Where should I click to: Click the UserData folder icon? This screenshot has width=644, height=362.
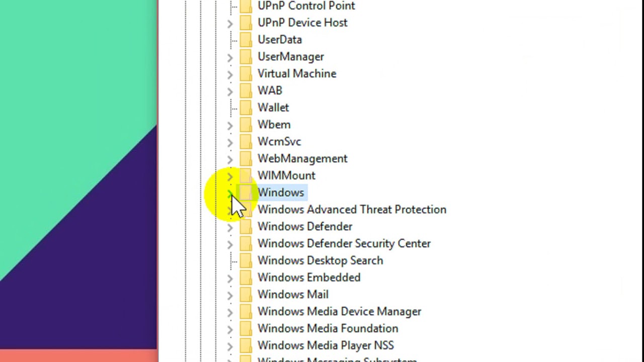point(246,40)
